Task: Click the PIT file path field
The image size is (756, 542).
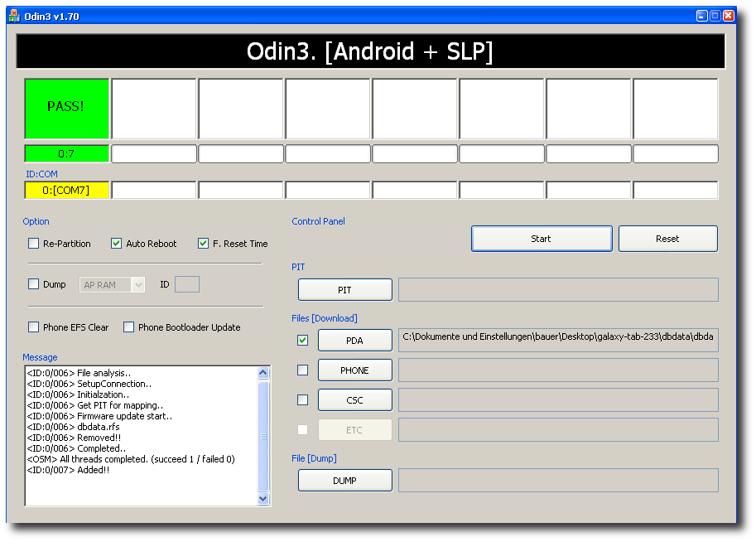Action: pyautogui.click(x=558, y=289)
